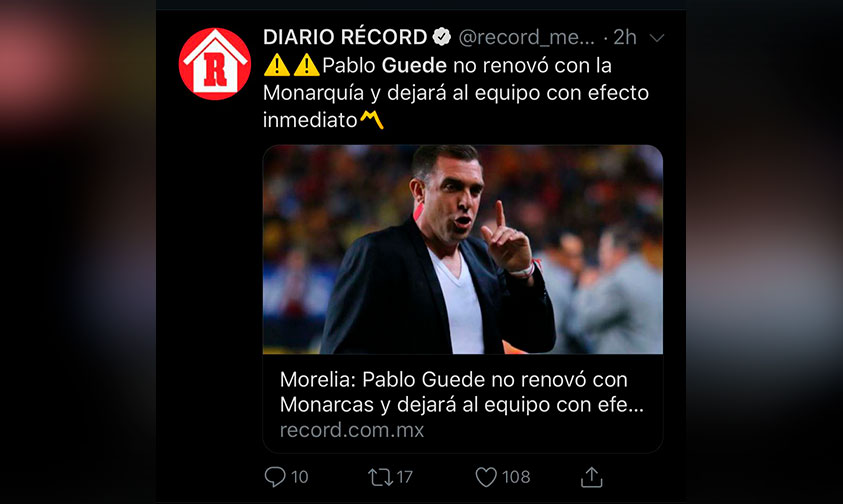Open the Diario Récord profile avatar
The height and width of the screenshot is (504, 843).
pos(215,64)
